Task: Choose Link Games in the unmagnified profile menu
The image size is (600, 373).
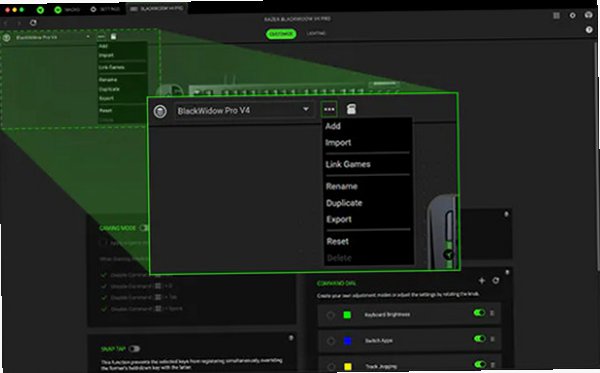Action: pyautogui.click(x=112, y=67)
